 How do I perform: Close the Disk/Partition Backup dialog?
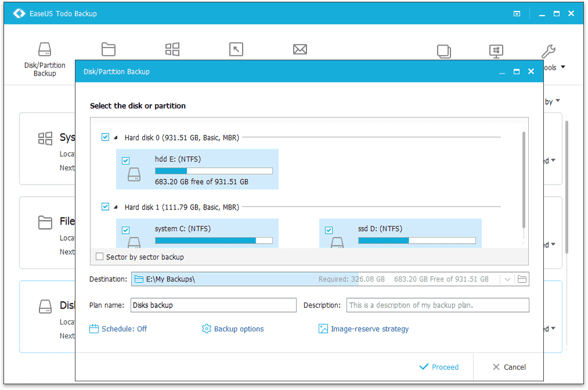531,71
